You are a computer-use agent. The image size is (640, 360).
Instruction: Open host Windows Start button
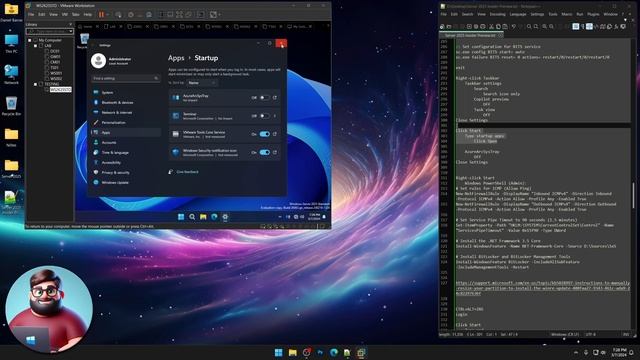coord(278,353)
